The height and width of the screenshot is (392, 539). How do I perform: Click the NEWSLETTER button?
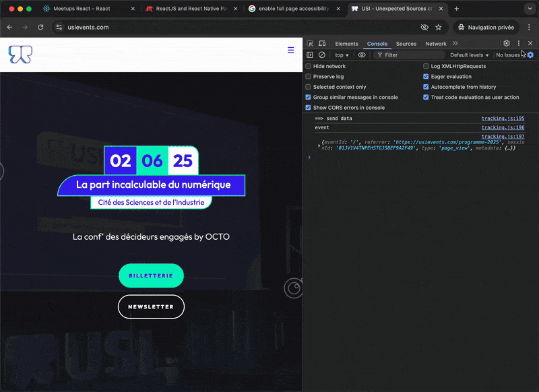click(x=151, y=307)
